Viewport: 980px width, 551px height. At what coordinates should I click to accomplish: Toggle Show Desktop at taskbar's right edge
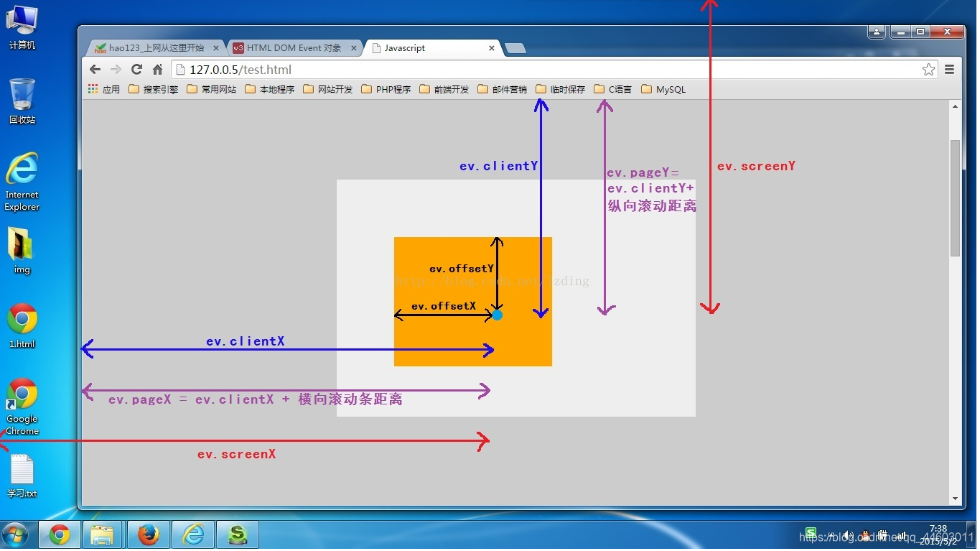[975, 534]
